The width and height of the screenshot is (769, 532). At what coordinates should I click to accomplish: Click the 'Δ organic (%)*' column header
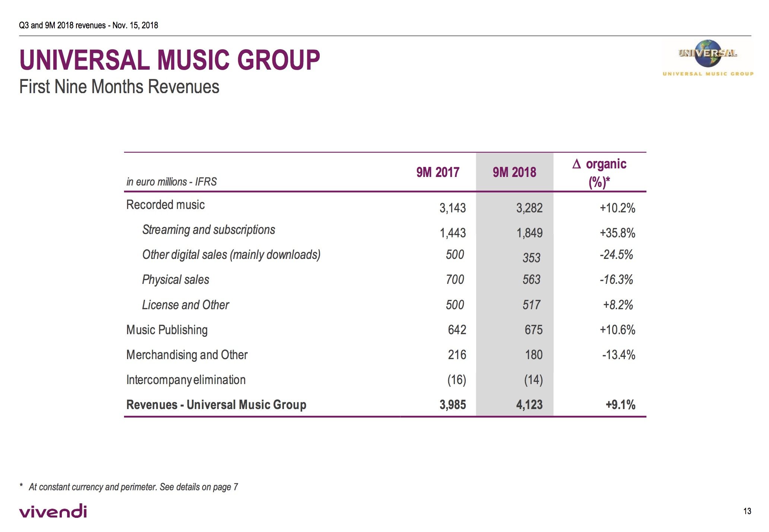[599, 173]
